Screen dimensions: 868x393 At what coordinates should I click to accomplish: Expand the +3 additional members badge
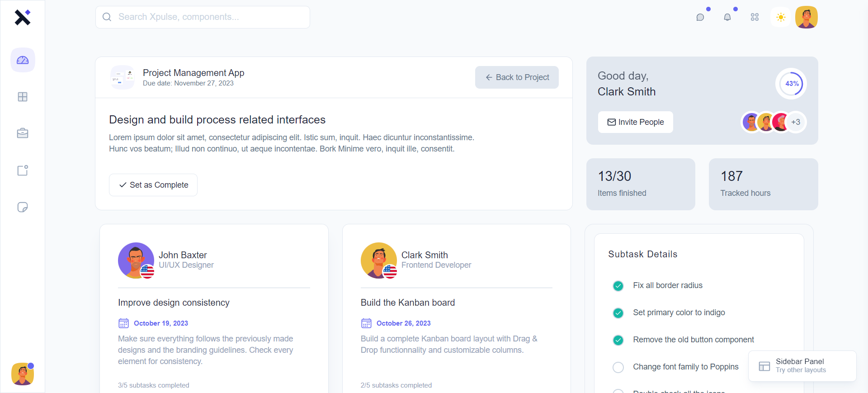tap(796, 122)
